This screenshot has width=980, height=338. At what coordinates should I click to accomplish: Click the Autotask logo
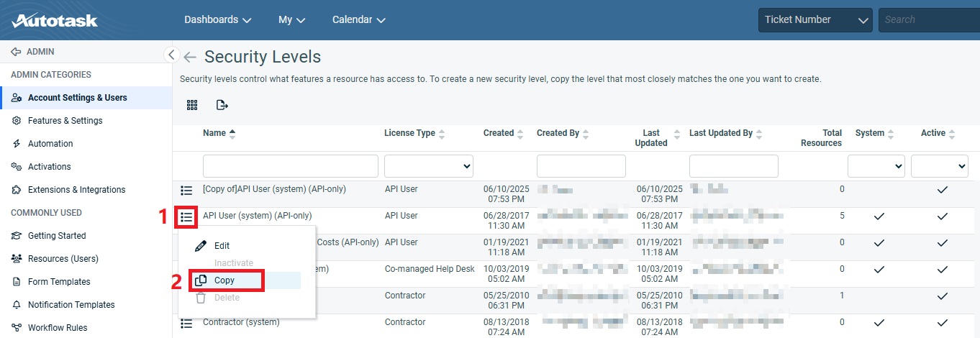coord(55,19)
